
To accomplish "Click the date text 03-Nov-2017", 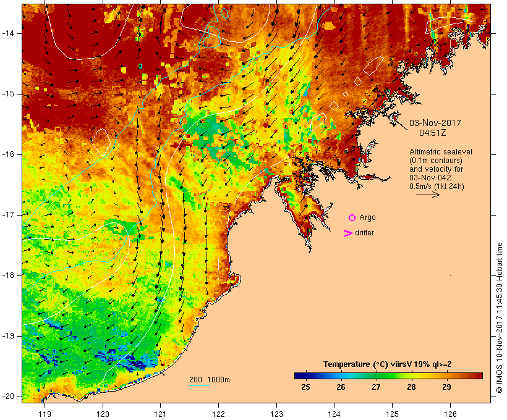I will pyautogui.click(x=435, y=123).
